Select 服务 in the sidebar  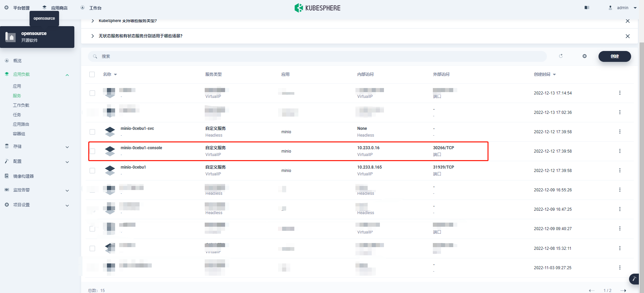point(17,96)
